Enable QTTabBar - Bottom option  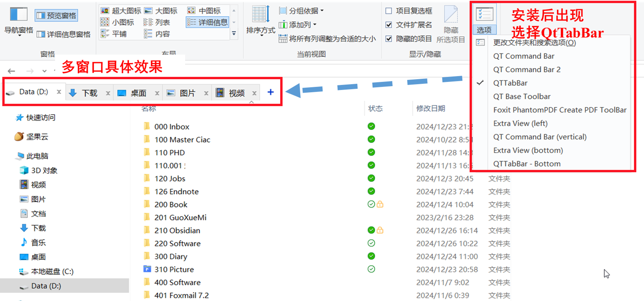[527, 164]
